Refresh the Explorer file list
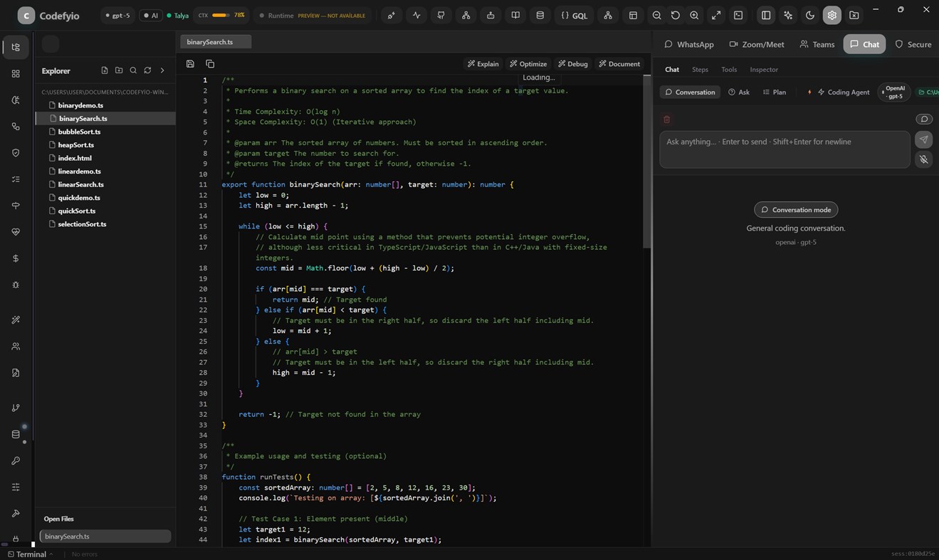 (147, 70)
